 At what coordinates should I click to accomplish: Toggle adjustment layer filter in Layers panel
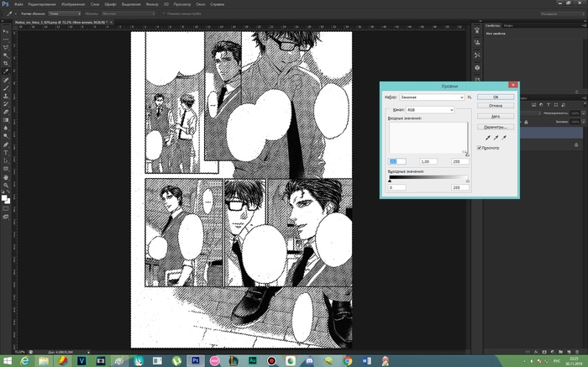click(541, 105)
